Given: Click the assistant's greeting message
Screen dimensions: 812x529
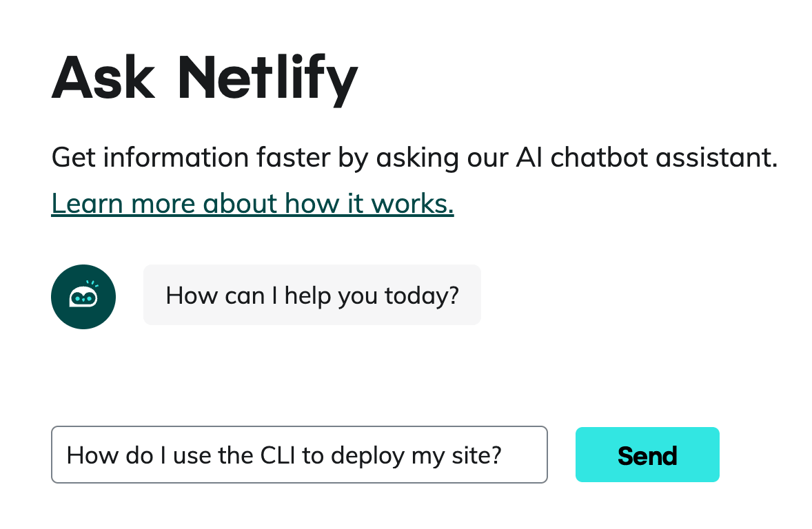Looking at the screenshot, I should coord(312,295).
